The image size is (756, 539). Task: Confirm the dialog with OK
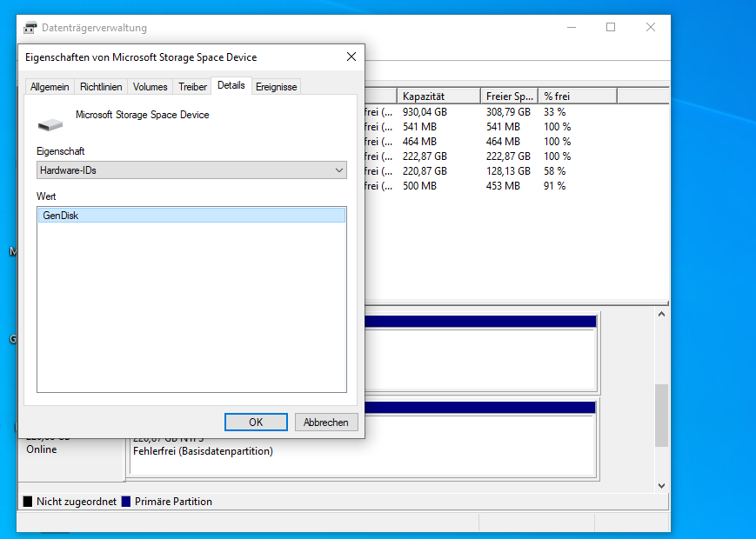coord(256,422)
